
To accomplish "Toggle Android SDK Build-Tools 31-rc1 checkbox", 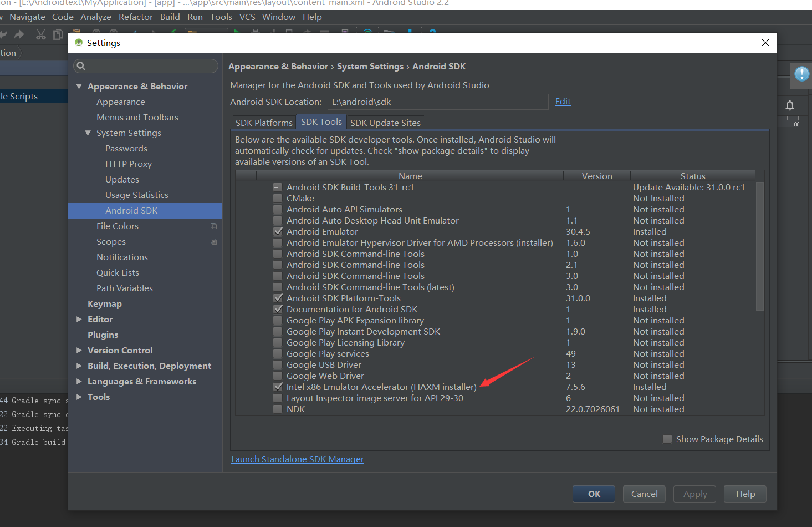I will pyautogui.click(x=278, y=188).
